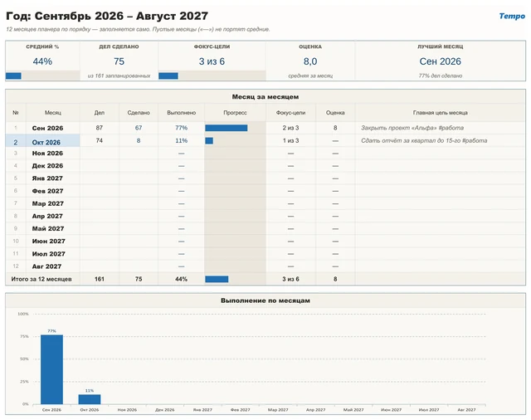Click the Сен 2026 progress bar in table
The width and height of the screenshot is (531, 420).
227,128
